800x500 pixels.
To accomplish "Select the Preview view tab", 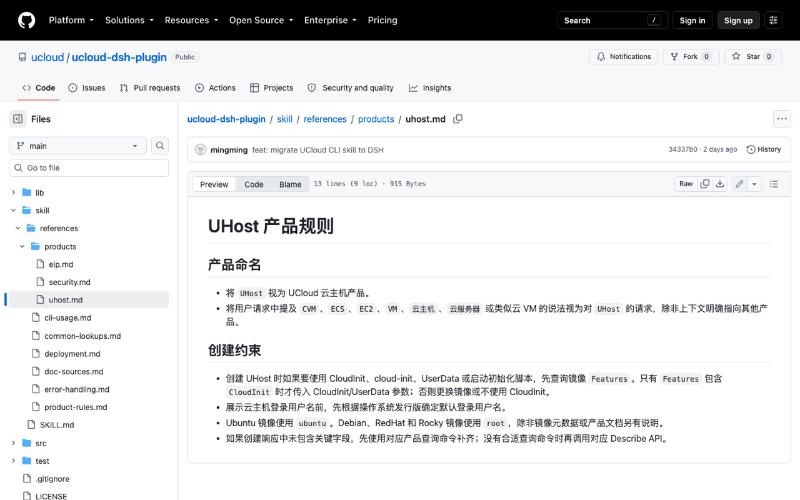I will pos(214,184).
